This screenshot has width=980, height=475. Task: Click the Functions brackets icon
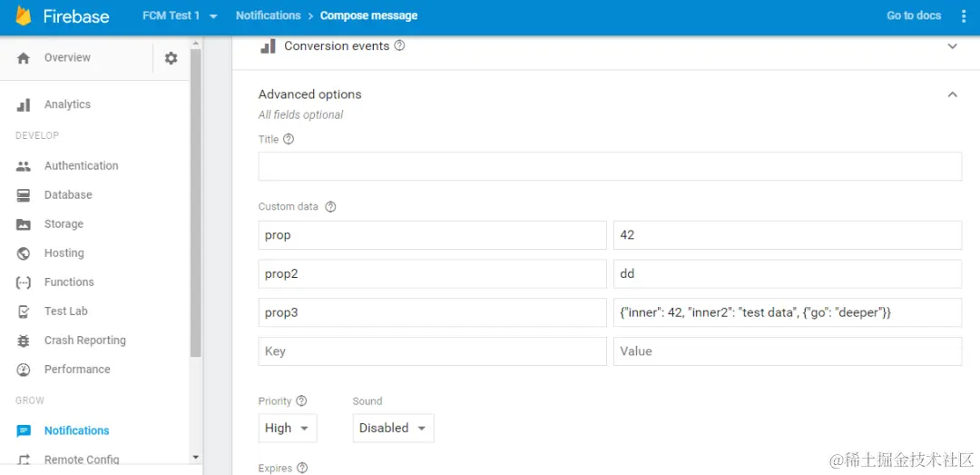23,282
